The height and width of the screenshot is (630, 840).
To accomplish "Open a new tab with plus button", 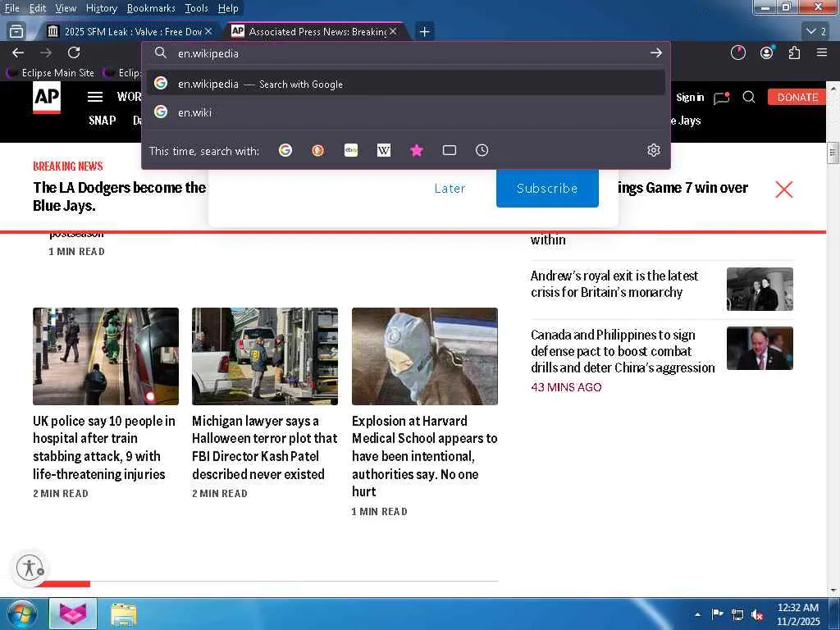I will (x=424, y=32).
